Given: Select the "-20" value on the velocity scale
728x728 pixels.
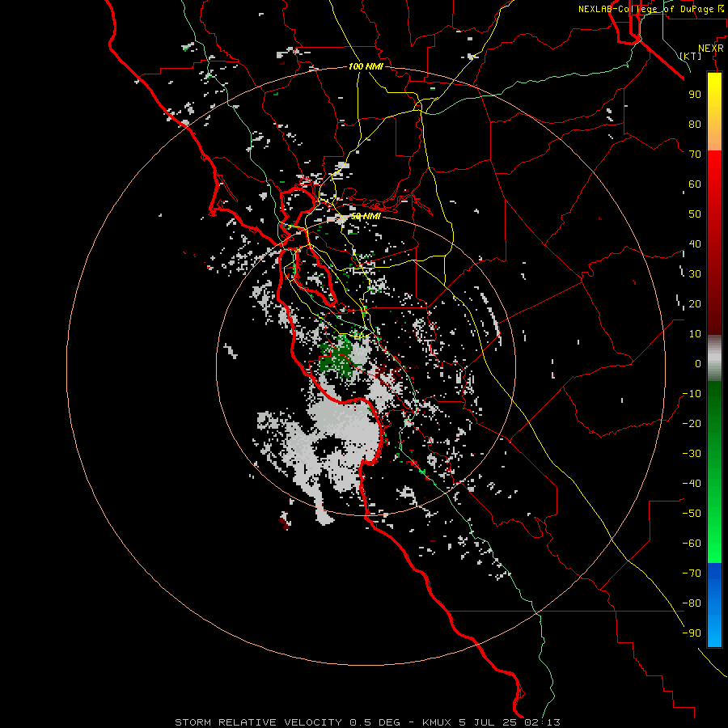Looking at the screenshot, I should [692, 423].
